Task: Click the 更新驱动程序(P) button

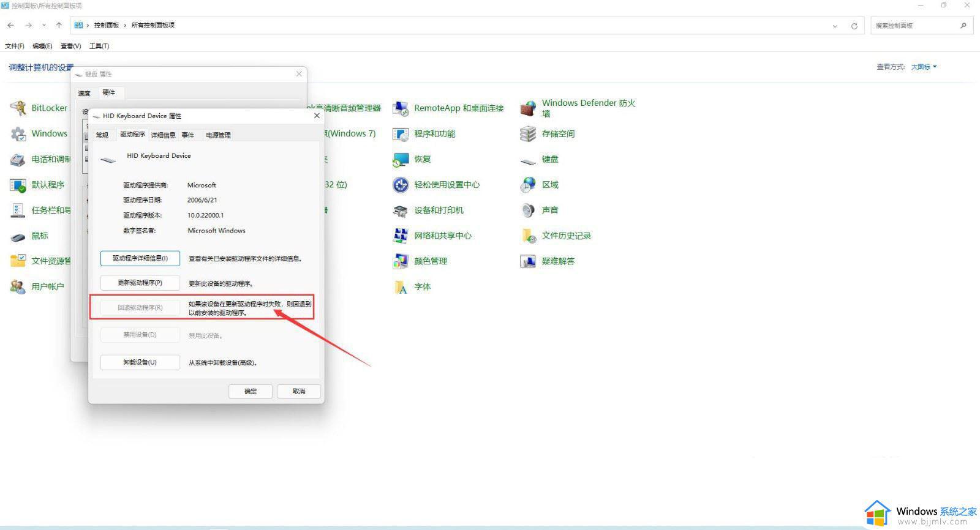Action: tap(140, 283)
